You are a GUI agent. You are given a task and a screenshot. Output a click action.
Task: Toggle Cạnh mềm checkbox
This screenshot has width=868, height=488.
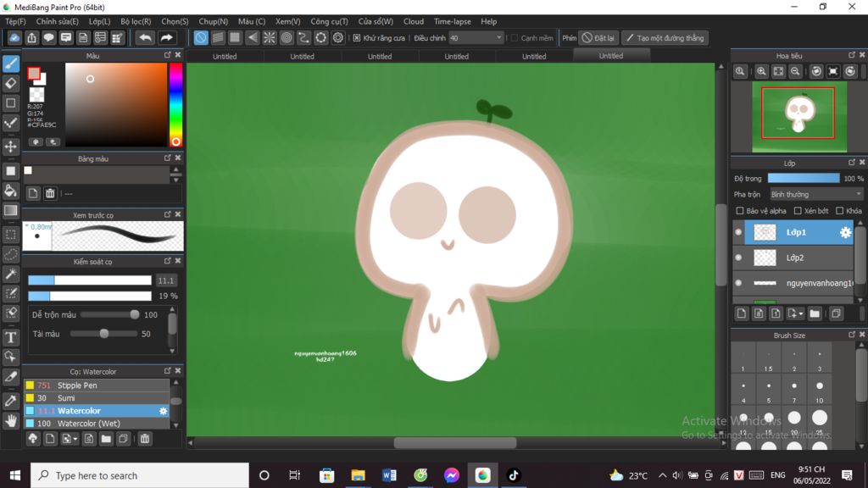(x=515, y=37)
